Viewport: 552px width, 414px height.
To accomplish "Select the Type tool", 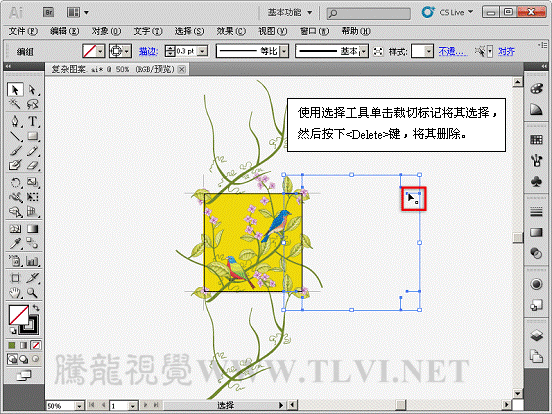I will tap(32, 121).
